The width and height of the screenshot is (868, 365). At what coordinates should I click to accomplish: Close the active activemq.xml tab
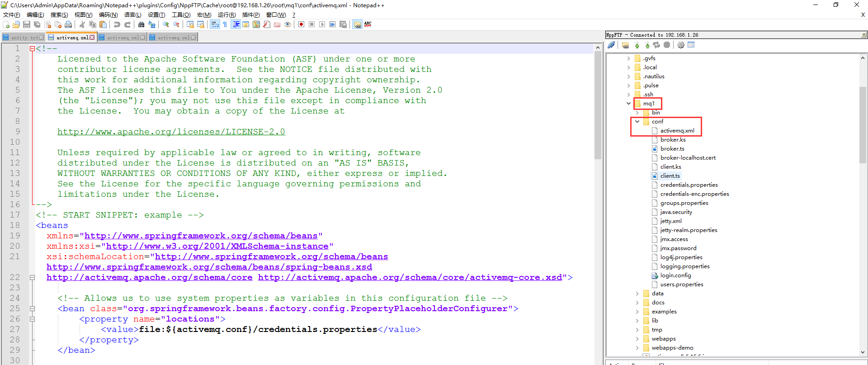(92, 38)
